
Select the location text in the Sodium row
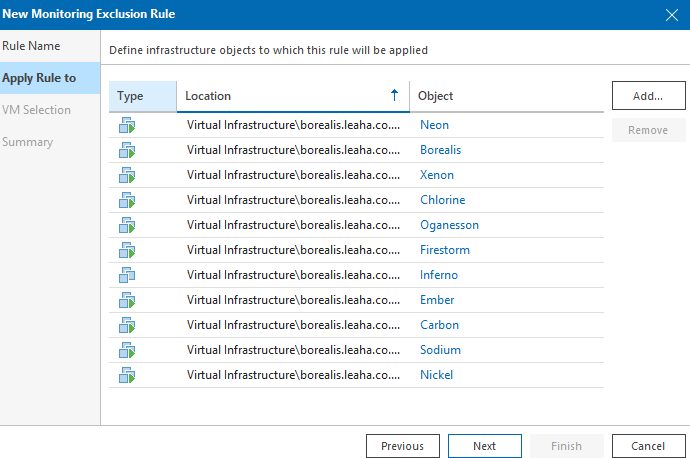pyautogui.click(x=293, y=350)
